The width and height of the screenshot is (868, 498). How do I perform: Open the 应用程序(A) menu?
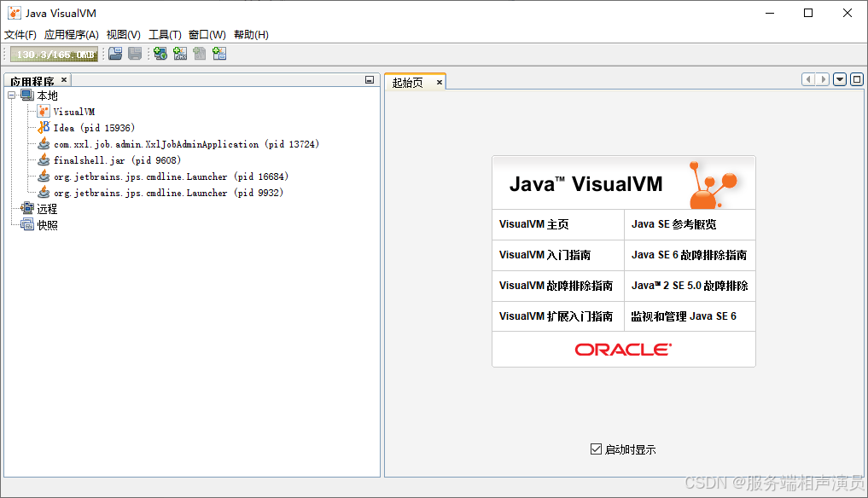pyautogui.click(x=72, y=35)
